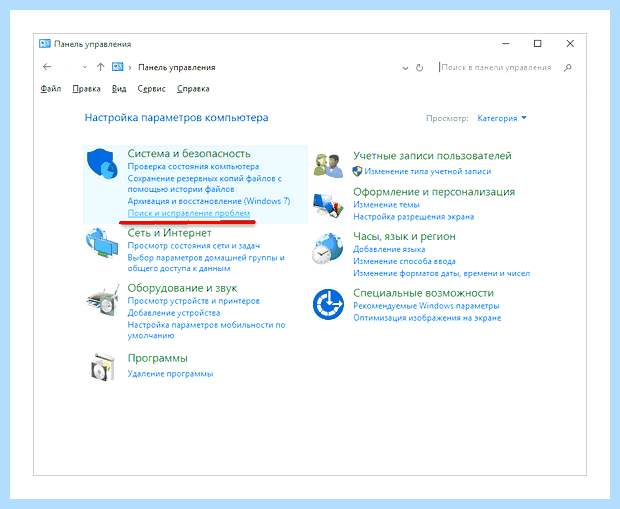This screenshot has width=620, height=509.
Task: Open Архивация и восстановление (Windows 7)
Action: tap(209, 201)
